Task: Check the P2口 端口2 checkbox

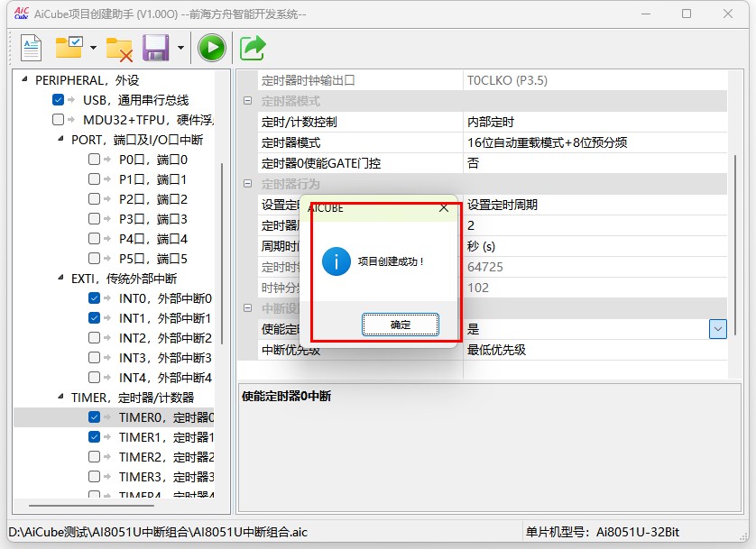Action: click(94, 199)
